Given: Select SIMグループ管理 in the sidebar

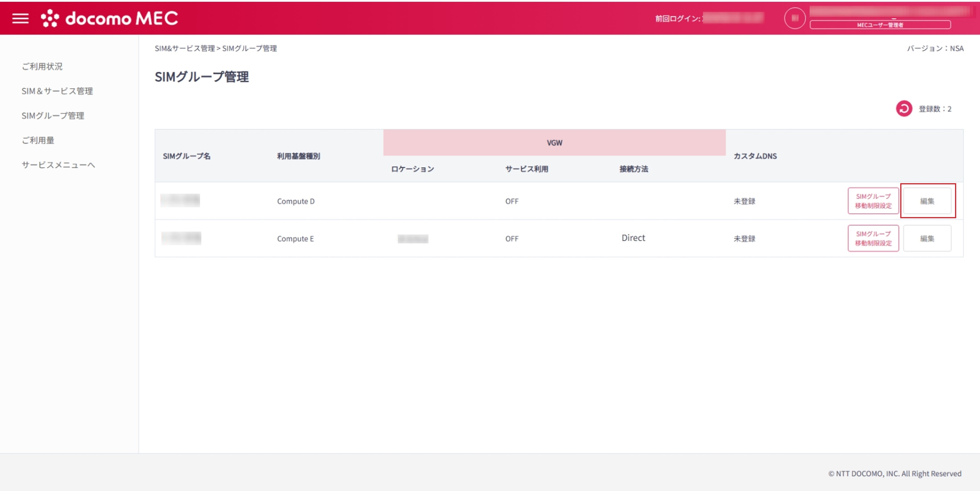Looking at the screenshot, I should pos(53,116).
